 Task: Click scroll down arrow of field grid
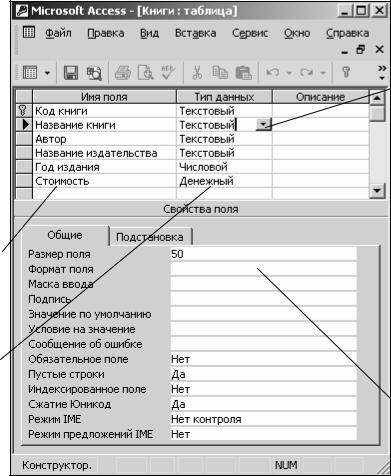click(x=377, y=190)
